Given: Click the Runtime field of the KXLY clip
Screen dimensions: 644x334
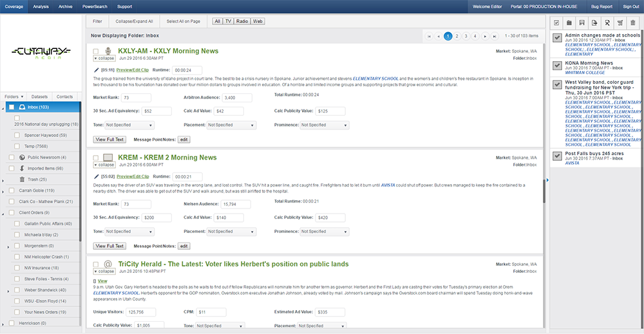Looking at the screenshot, I should [x=187, y=70].
